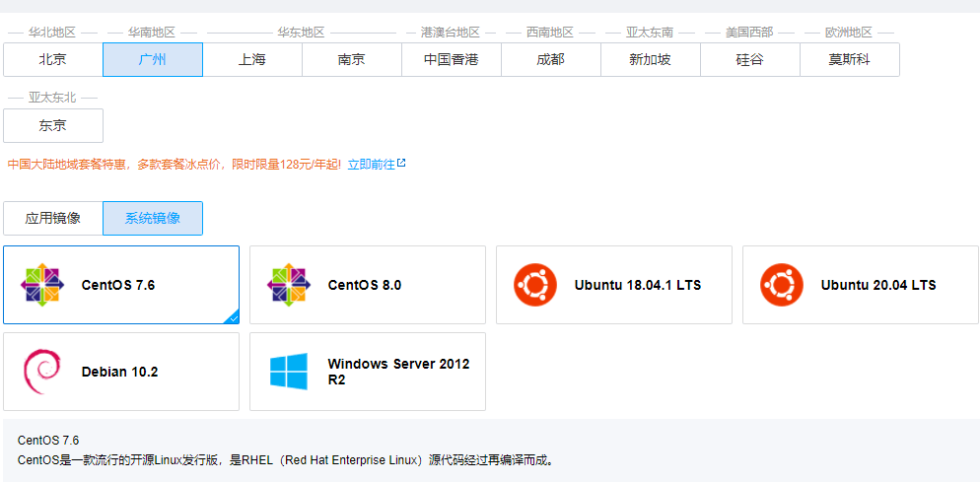Click the checkmark badge on CentOS 7.6 card
Screen dimensions: 980x482
click(x=233, y=317)
